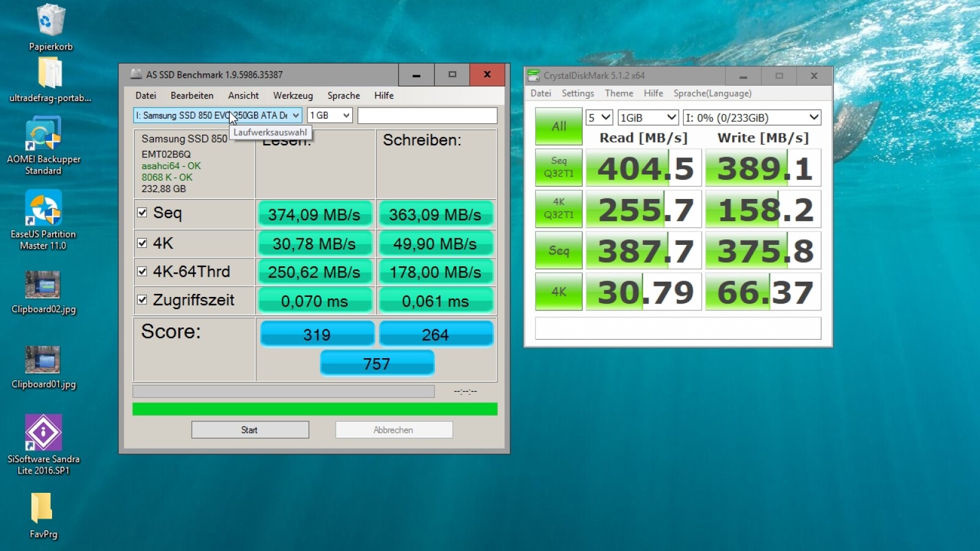Run the 4K Q32T1 test button

pos(559,208)
